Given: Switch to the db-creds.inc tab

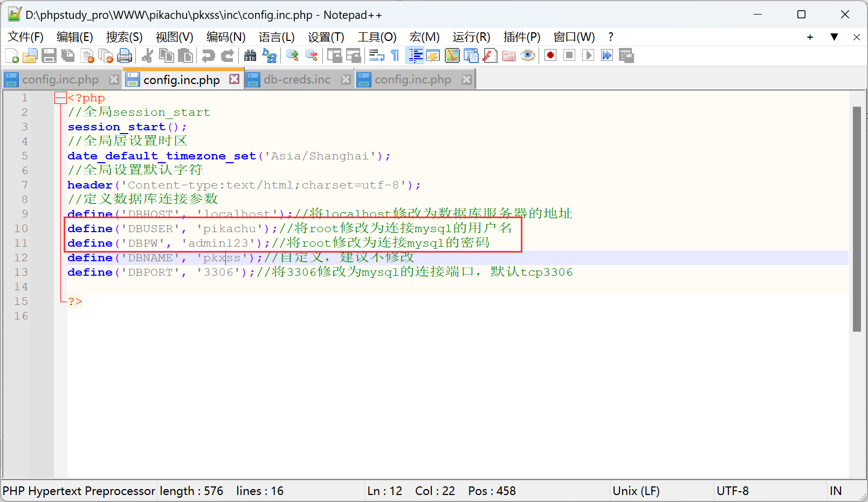Looking at the screenshot, I should [x=297, y=80].
